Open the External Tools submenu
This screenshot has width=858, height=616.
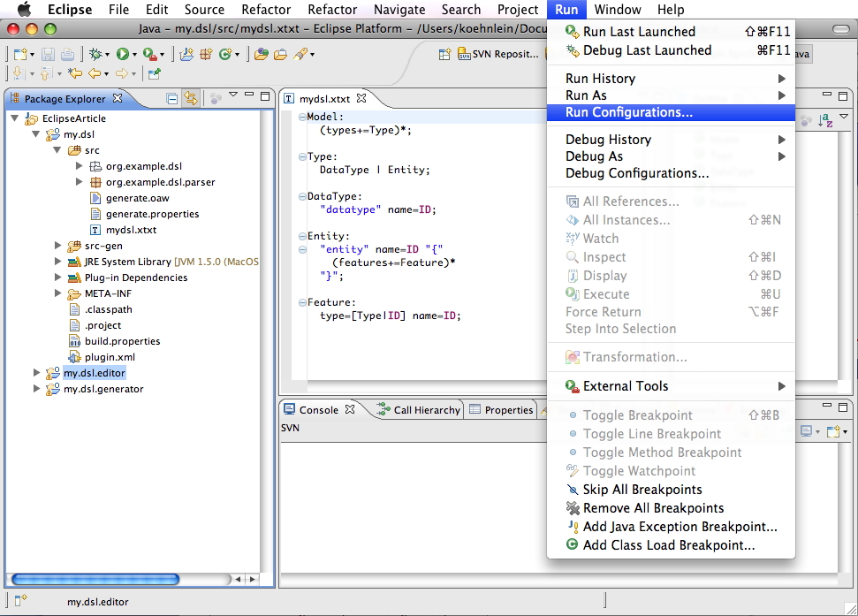click(671, 386)
